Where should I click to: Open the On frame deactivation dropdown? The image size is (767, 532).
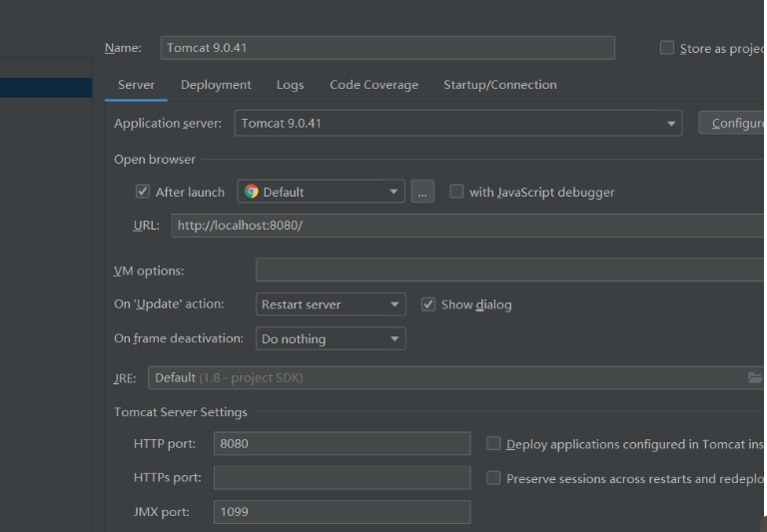point(331,338)
